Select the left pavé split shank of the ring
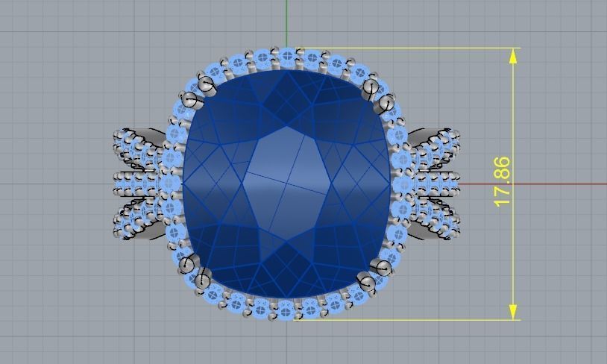Screen dimensions: 607x364 point(141,184)
